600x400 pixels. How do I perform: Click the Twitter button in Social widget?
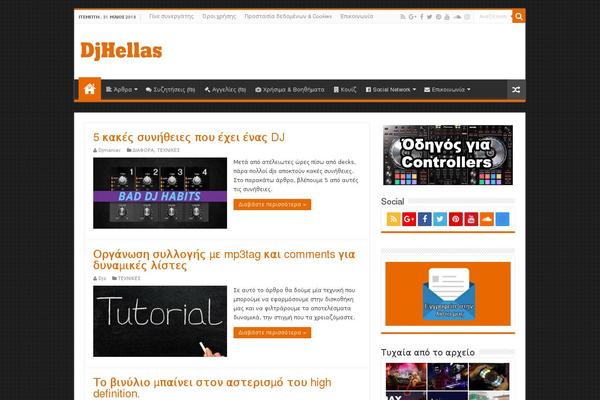point(440,219)
